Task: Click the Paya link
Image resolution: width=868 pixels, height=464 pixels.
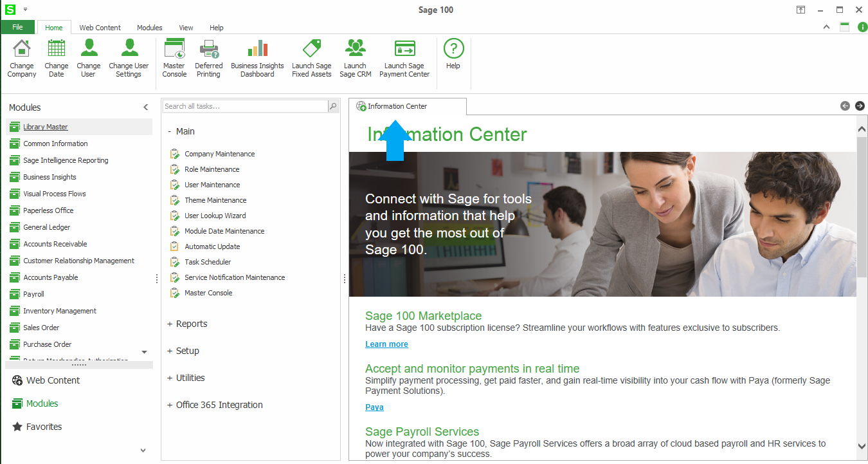Action: click(x=374, y=407)
